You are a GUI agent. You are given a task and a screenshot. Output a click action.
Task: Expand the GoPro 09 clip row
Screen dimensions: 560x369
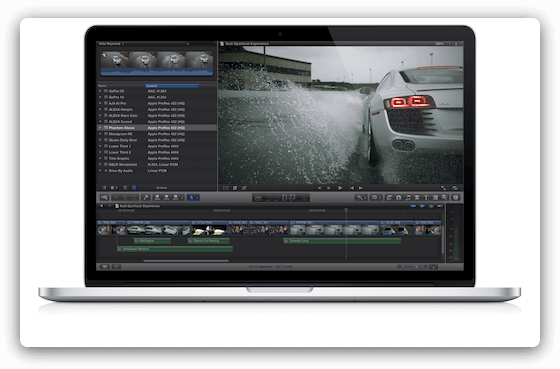coord(100,91)
